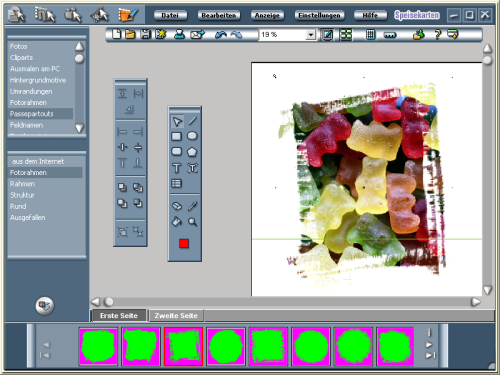Select Fotos in the category list
This screenshot has width=500, height=375.
point(19,46)
